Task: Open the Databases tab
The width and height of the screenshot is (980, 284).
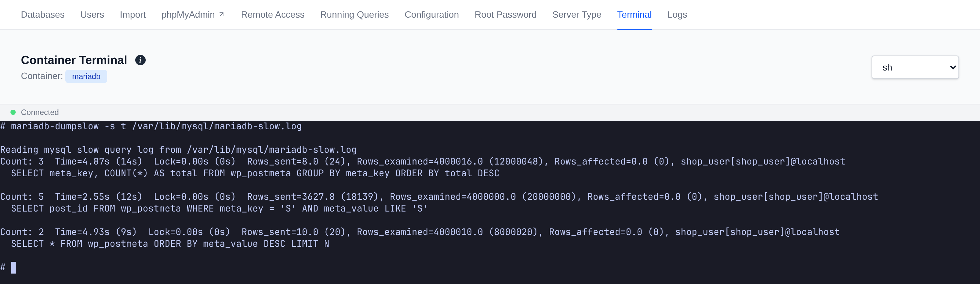Action: click(42, 14)
